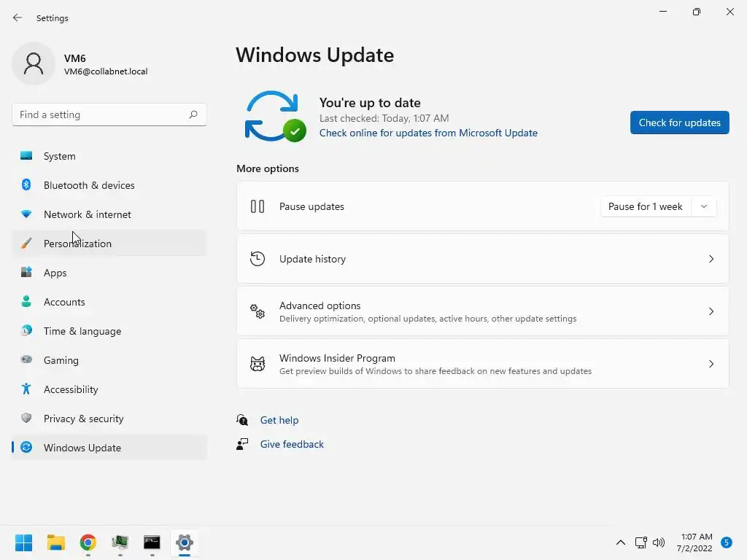Viewport: 747px width, 560px height.
Task: Click the Bluetooth icon in sidebar
Action: pos(26,184)
